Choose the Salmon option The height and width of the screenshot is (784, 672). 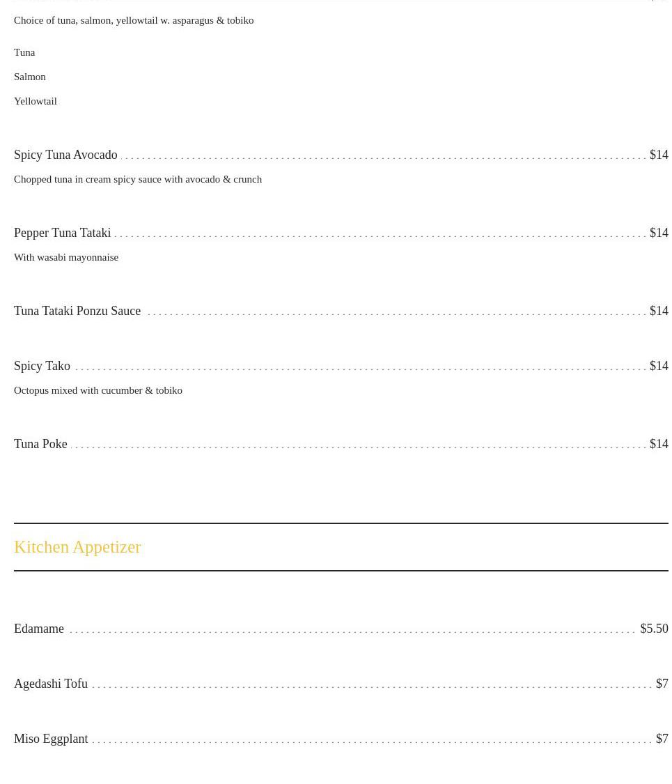click(x=30, y=77)
